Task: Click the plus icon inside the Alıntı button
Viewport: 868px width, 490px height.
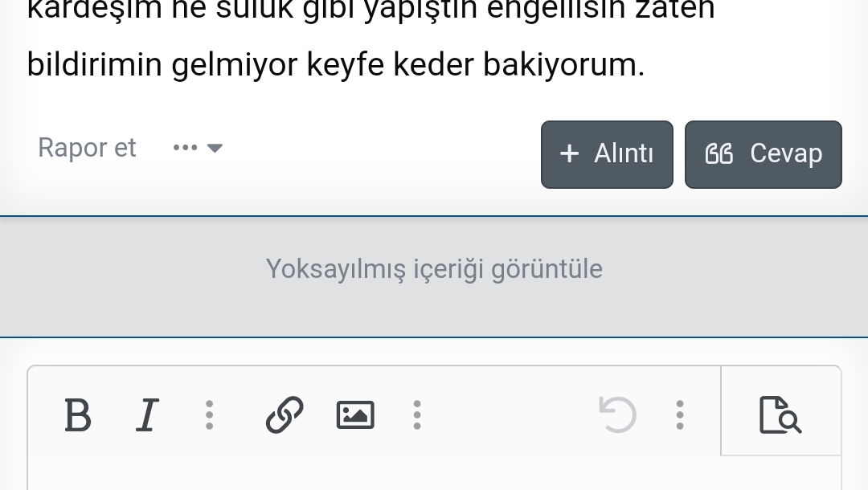Action: pos(570,153)
